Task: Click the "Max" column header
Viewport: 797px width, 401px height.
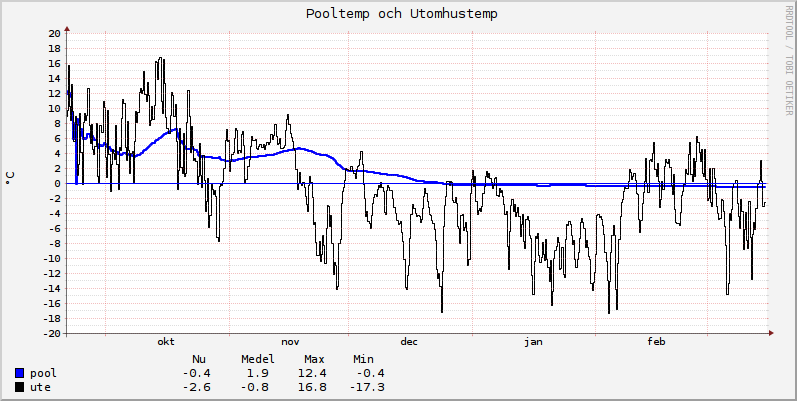Action: (314, 359)
